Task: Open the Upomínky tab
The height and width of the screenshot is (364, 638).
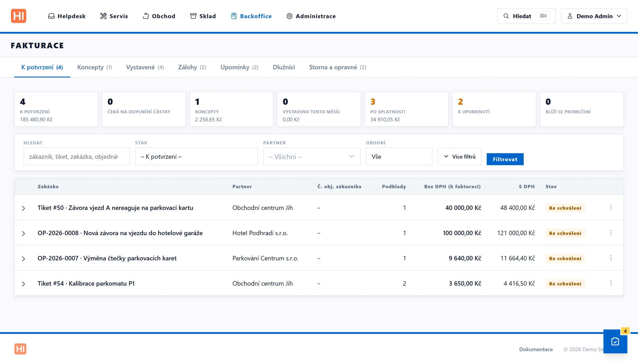Action: 239,67
